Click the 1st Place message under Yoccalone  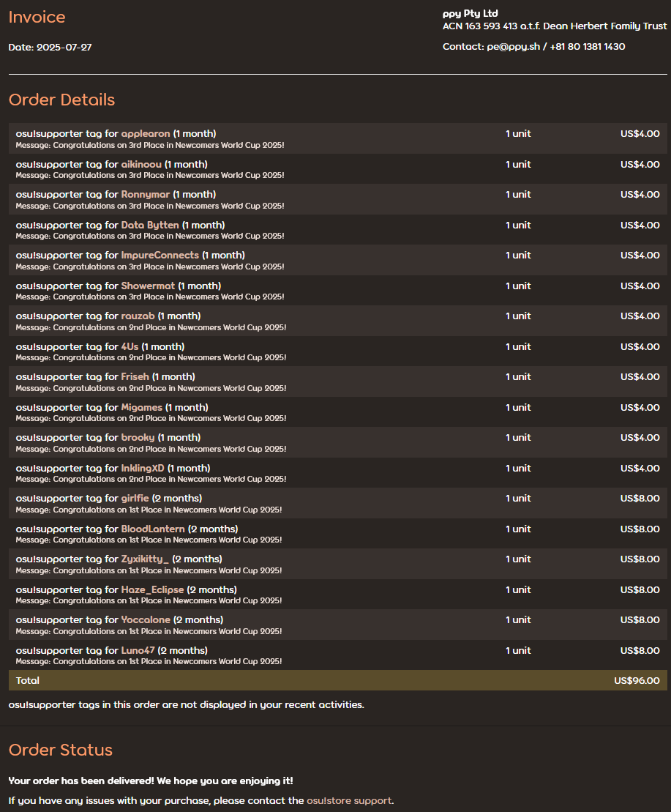[149, 631]
